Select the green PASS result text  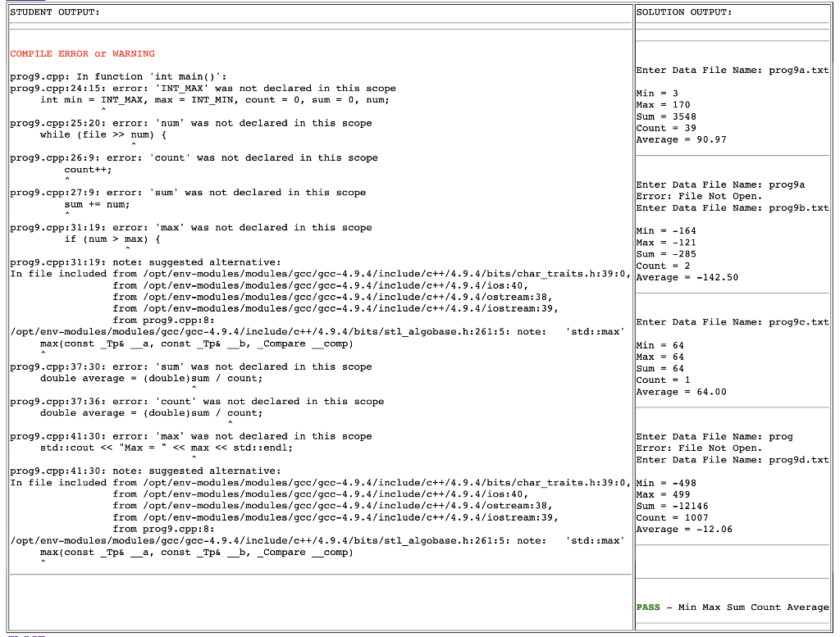648,607
